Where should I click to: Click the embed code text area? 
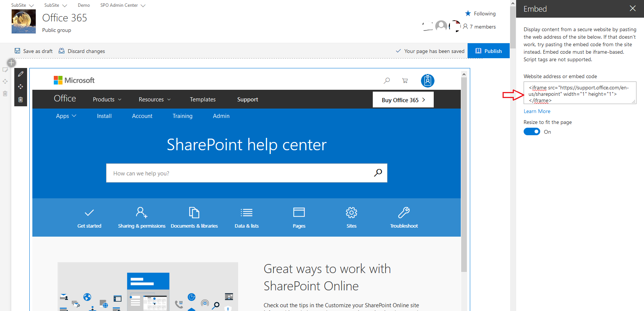pyautogui.click(x=580, y=93)
